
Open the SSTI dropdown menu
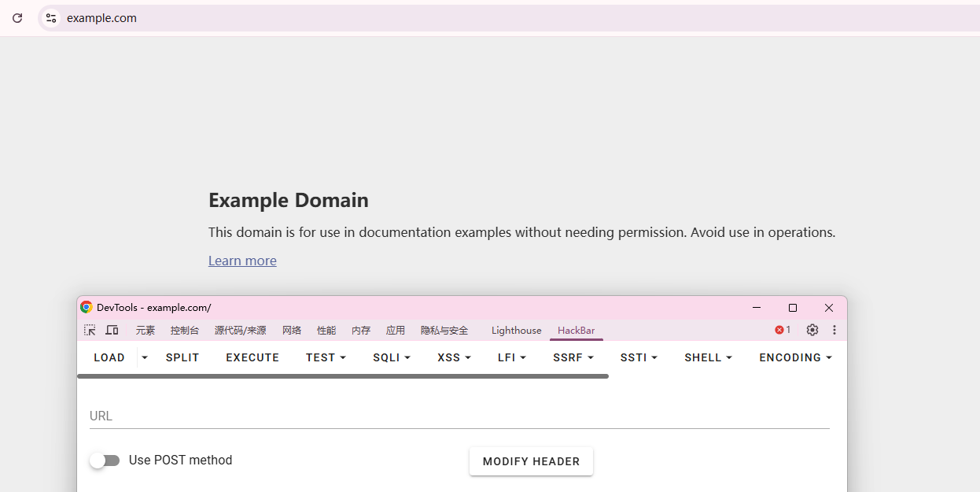pos(639,357)
